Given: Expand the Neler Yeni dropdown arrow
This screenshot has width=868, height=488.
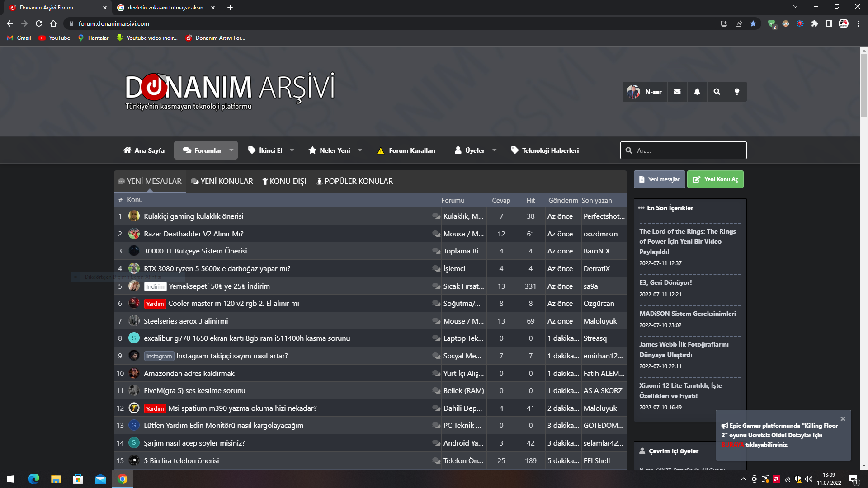Looking at the screenshot, I should click(x=360, y=150).
